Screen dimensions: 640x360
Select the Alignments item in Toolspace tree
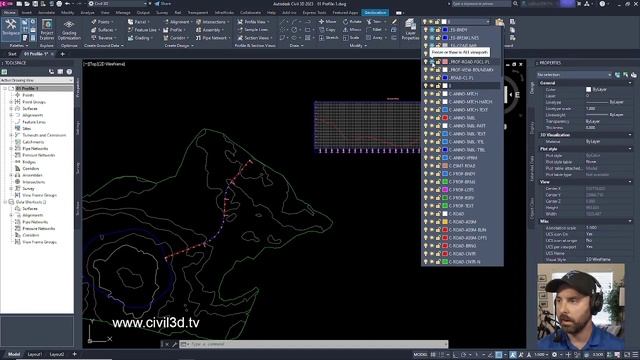pos(33,115)
